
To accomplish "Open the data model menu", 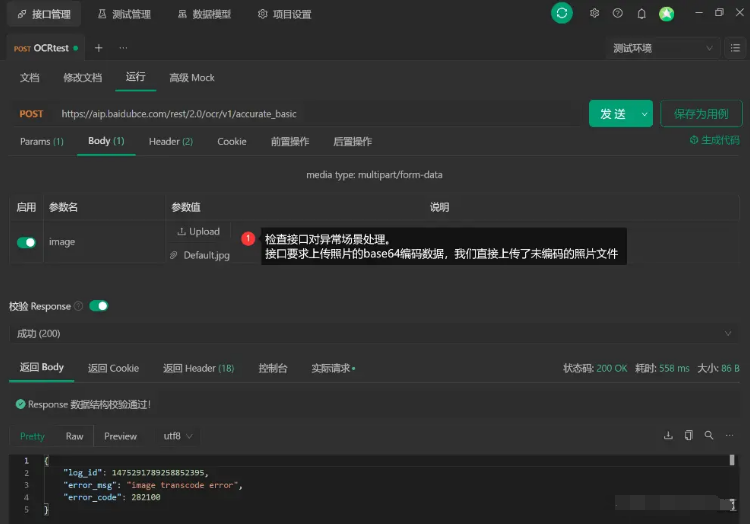I will (204, 14).
